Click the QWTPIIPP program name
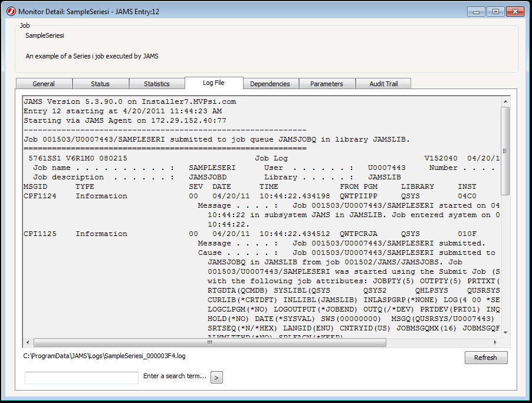532x403 pixels. (x=359, y=196)
